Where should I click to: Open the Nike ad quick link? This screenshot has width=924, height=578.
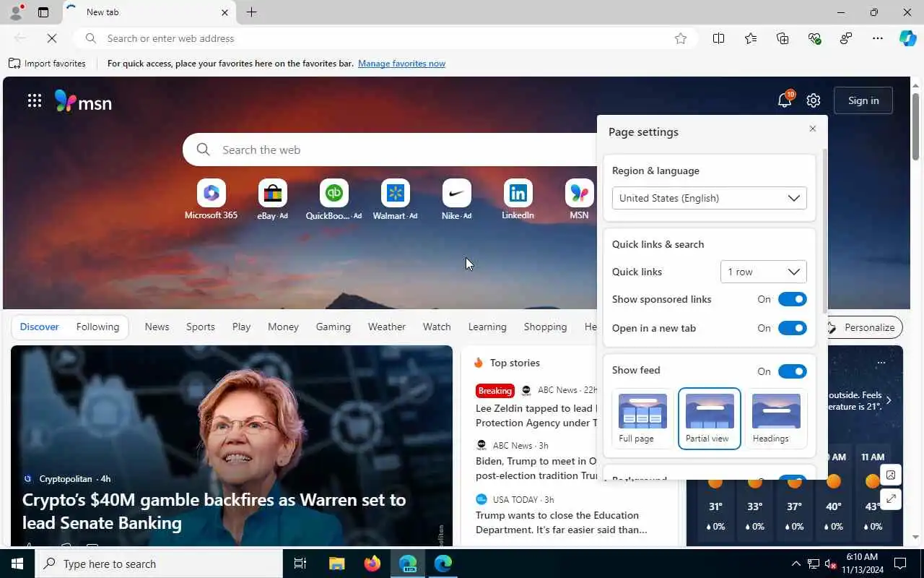pyautogui.click(x=456, y=199)
